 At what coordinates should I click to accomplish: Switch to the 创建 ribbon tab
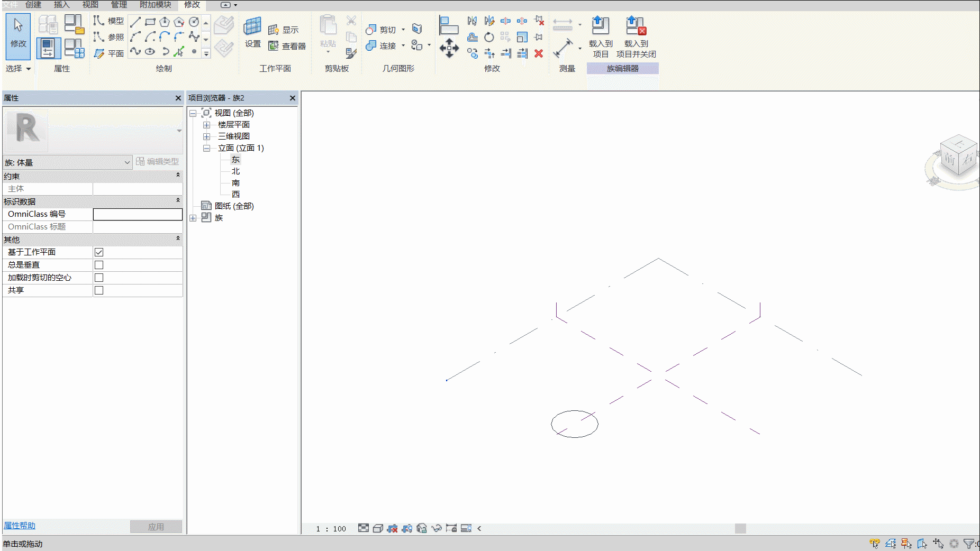click(x=33, y=5)
